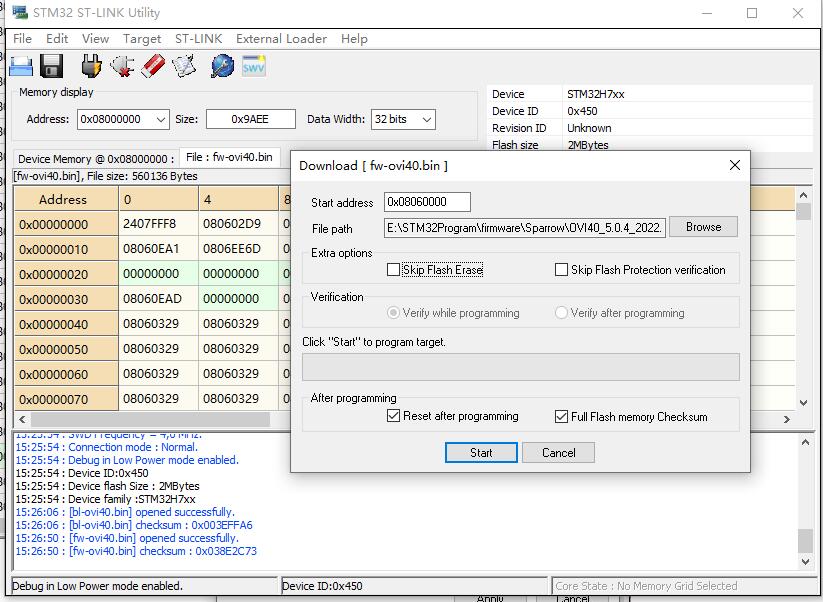This screenshot has width=823, height=602.
Task: Click log panel scroll up arrow
Action: [x=805, y=442]
